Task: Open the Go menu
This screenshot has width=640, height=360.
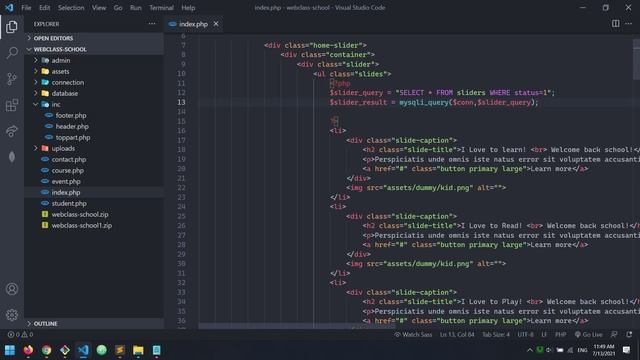Action: click(118, 8)
